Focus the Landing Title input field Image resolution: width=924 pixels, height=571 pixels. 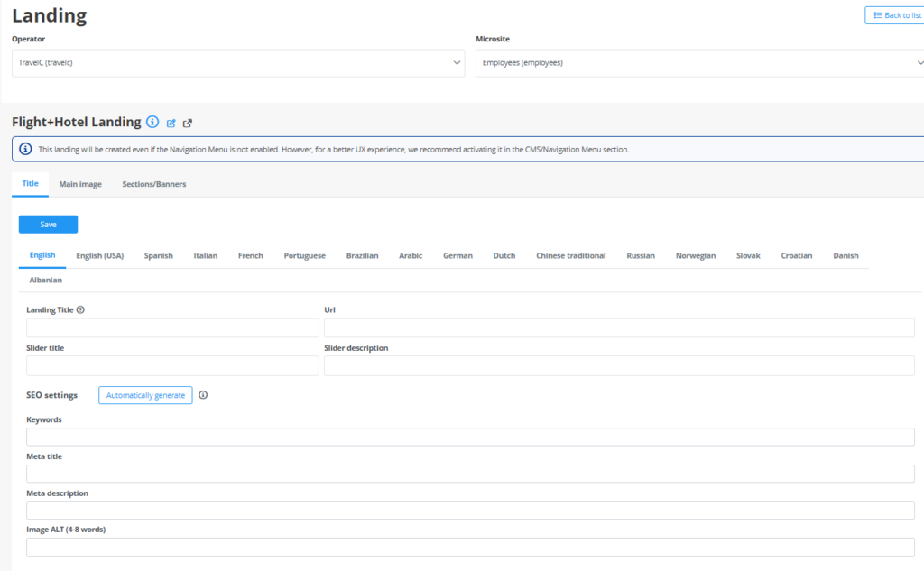tap(172, 328)
